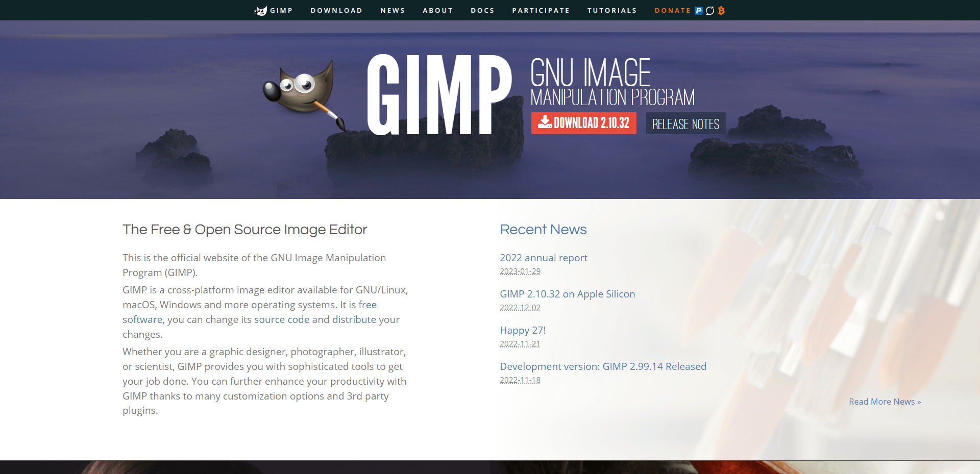Click the Wilber logo icon in navbar

(261, 11)
